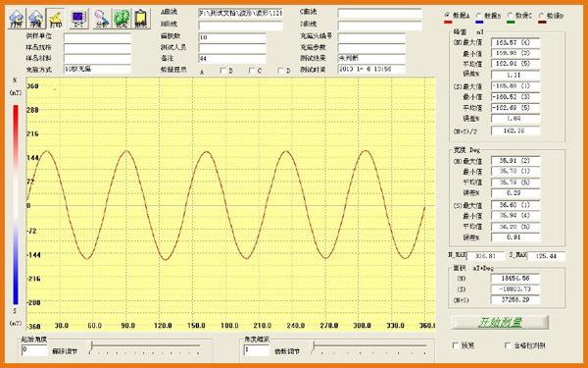
Task: Start measuring with the green 开始测量 button
Action: point(500,322)
